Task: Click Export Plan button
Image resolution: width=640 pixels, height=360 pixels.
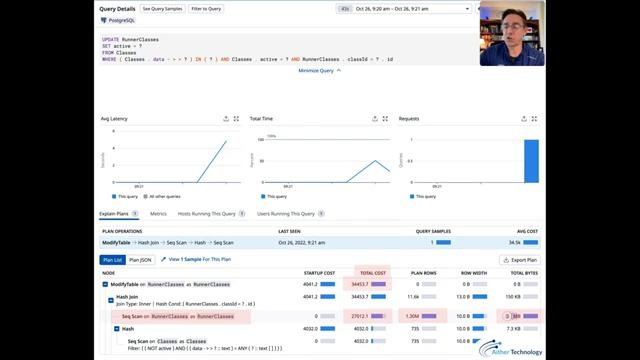Action: [x=520, y=260]
